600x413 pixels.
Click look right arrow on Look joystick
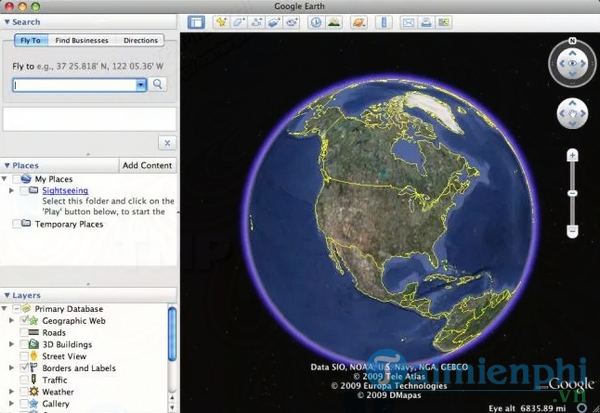tap(584, 64)
